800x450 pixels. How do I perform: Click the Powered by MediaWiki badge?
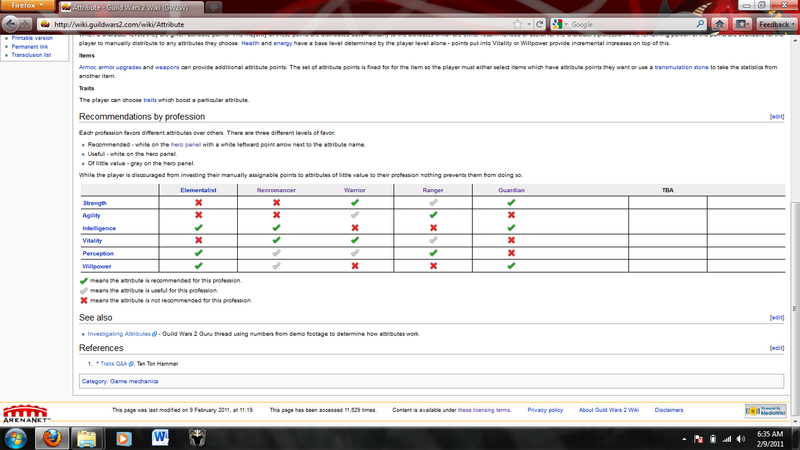point(765,411)
